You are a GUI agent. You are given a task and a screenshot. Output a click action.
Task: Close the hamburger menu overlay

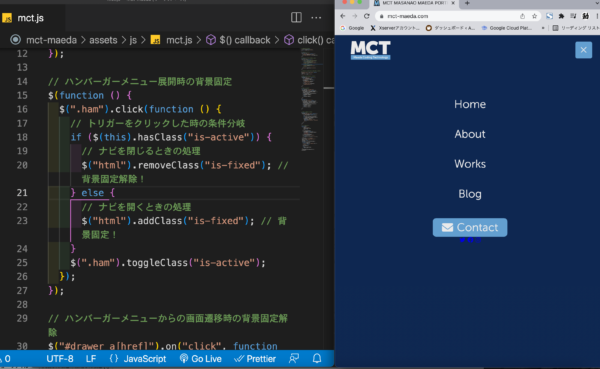coord(583,50)
